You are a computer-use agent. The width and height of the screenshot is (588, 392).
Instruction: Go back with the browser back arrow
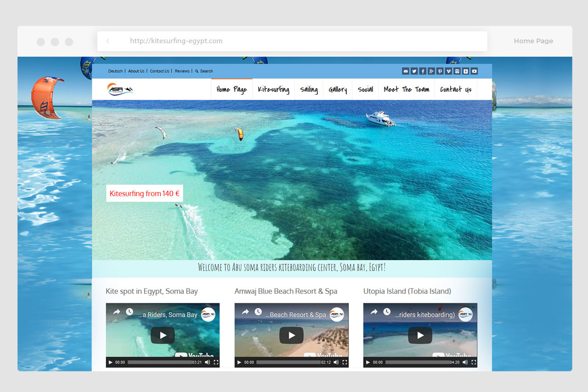click(108, 41)
